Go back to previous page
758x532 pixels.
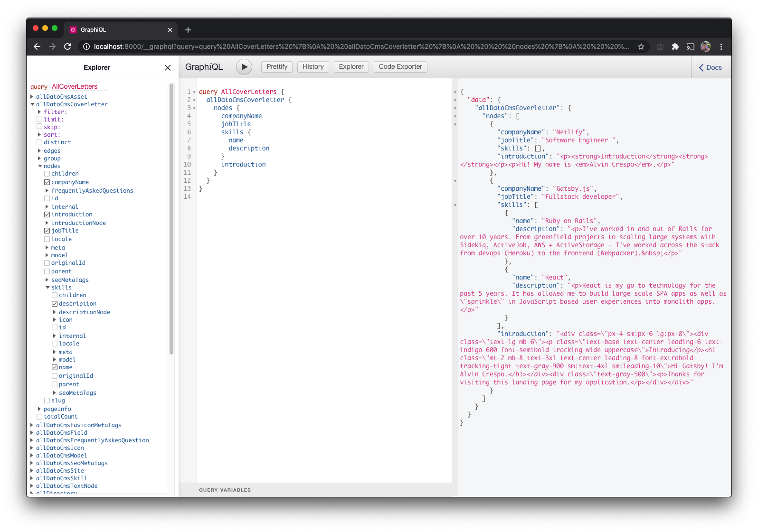pyautogui.click(x=37, y=47)
